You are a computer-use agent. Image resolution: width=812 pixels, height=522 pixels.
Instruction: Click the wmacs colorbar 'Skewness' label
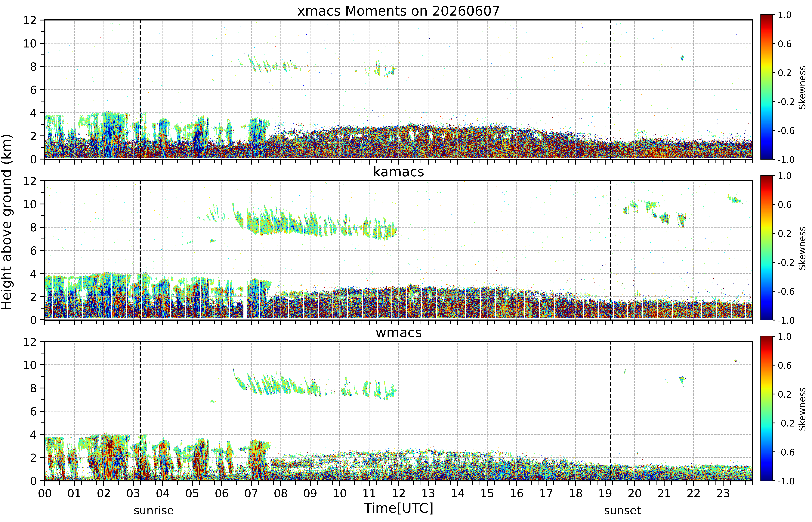(802, 409)
